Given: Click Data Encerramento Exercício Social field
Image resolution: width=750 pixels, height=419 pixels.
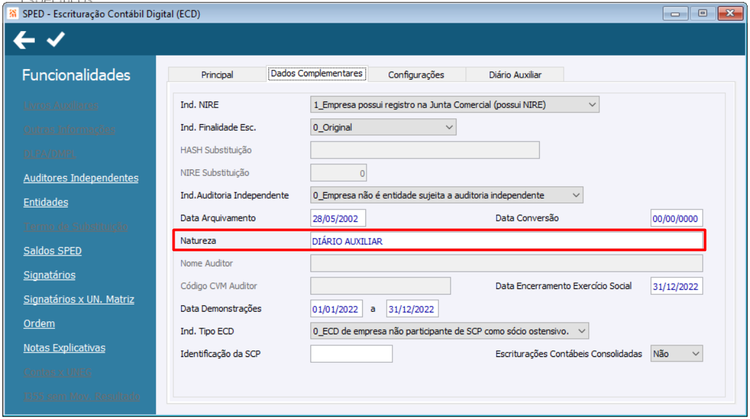Looking at the screenshot, I should [676, 286].
